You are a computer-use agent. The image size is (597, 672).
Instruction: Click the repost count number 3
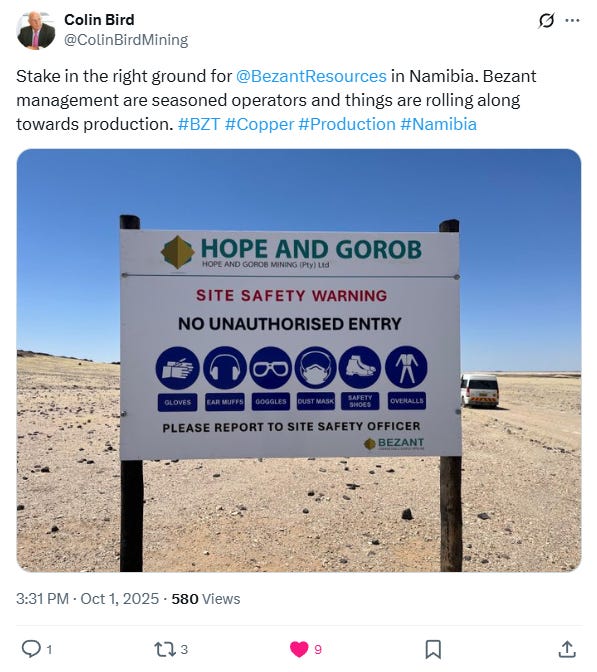tap(184, 650)
